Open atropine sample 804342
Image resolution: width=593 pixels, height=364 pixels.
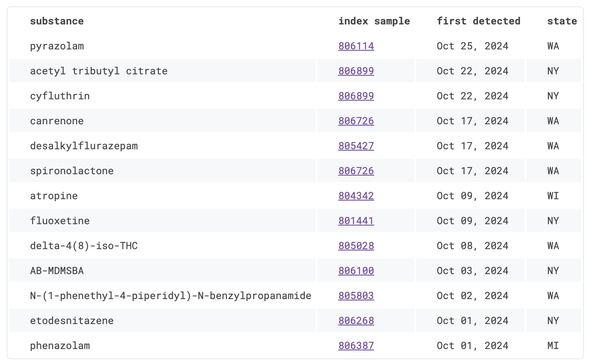(x=356, y=196)
